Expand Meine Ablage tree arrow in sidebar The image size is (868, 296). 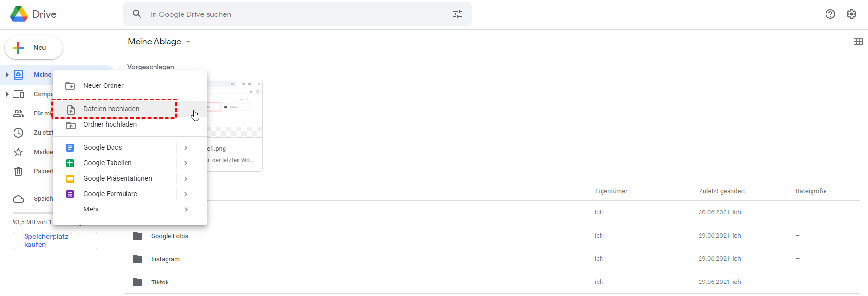7,75
